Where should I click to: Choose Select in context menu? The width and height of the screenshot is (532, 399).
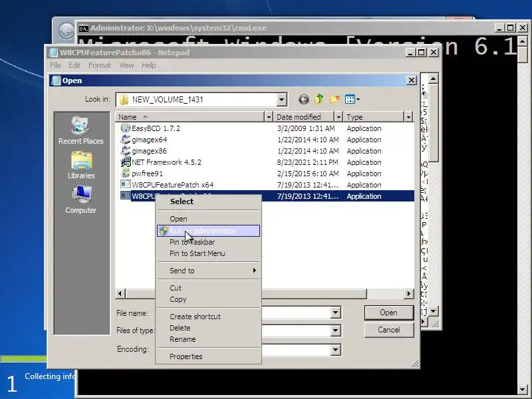pyautogui.click(x=208, y=201)
